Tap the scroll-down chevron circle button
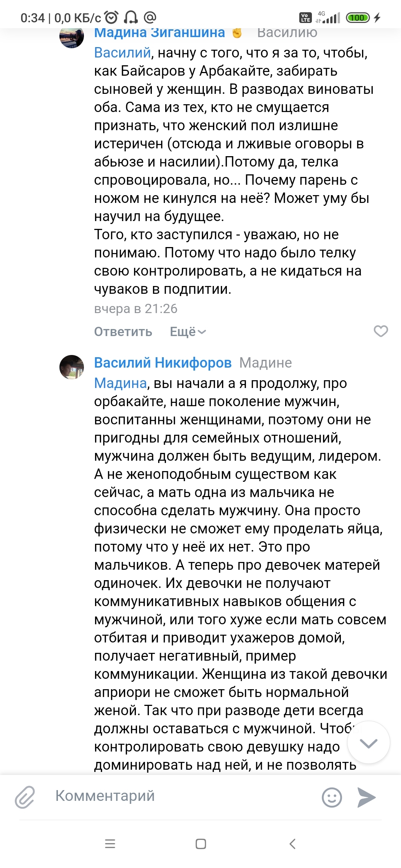The height and width of the screenshot is (868, 401). pos(368,742)
